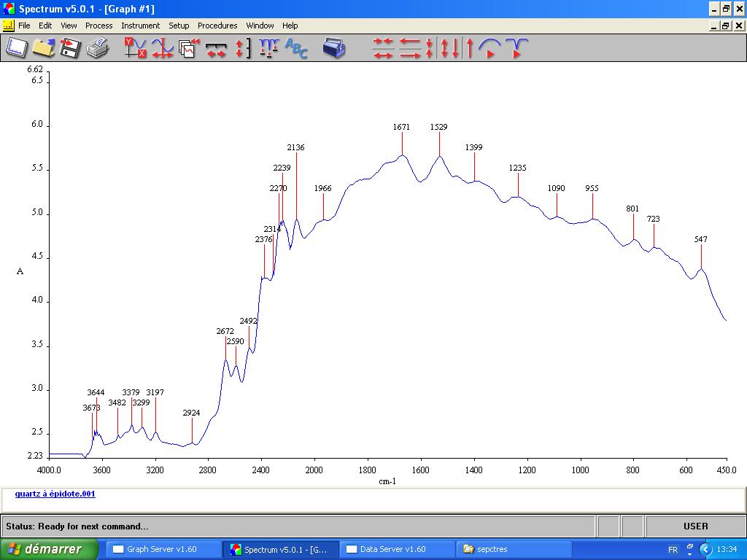Click the démarrer Start button

click(x=49, y=549)
